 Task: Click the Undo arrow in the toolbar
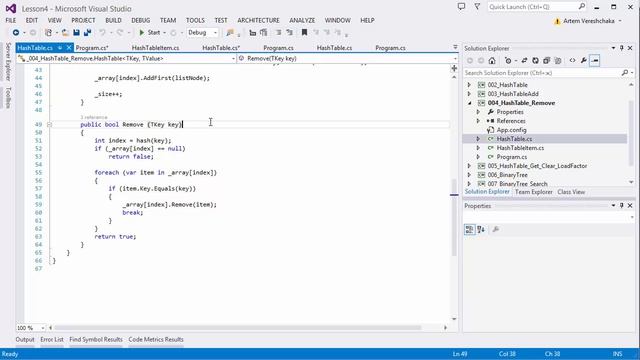coord(102,33)
